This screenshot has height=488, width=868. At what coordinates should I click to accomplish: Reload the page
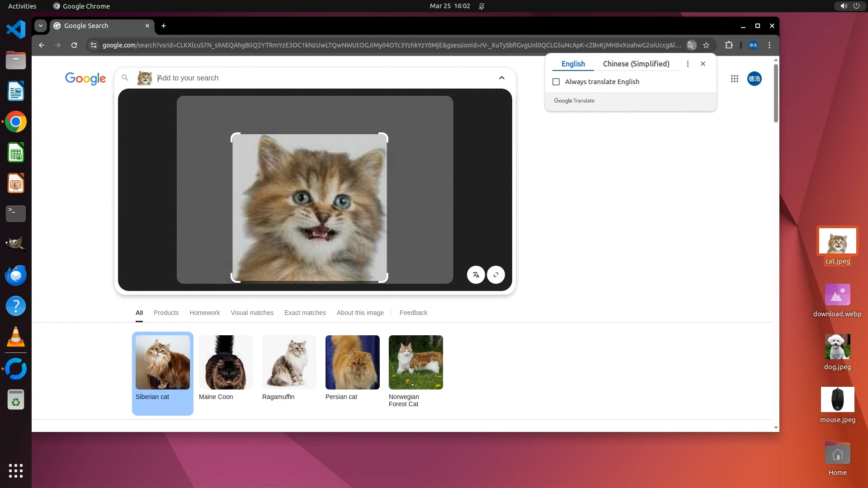74,45
